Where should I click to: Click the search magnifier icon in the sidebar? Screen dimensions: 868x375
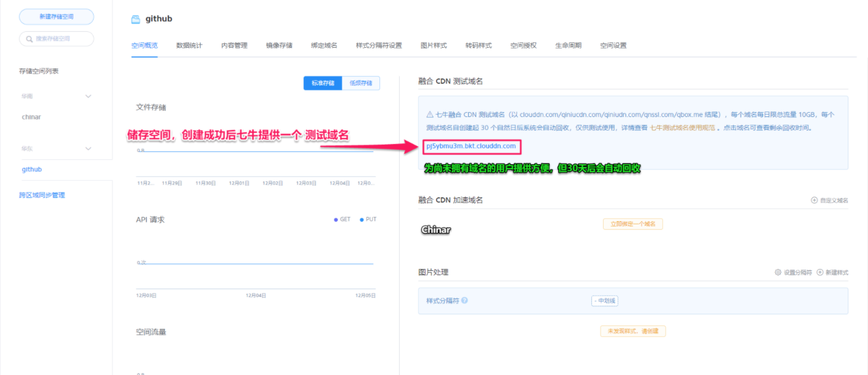point(29,38)
